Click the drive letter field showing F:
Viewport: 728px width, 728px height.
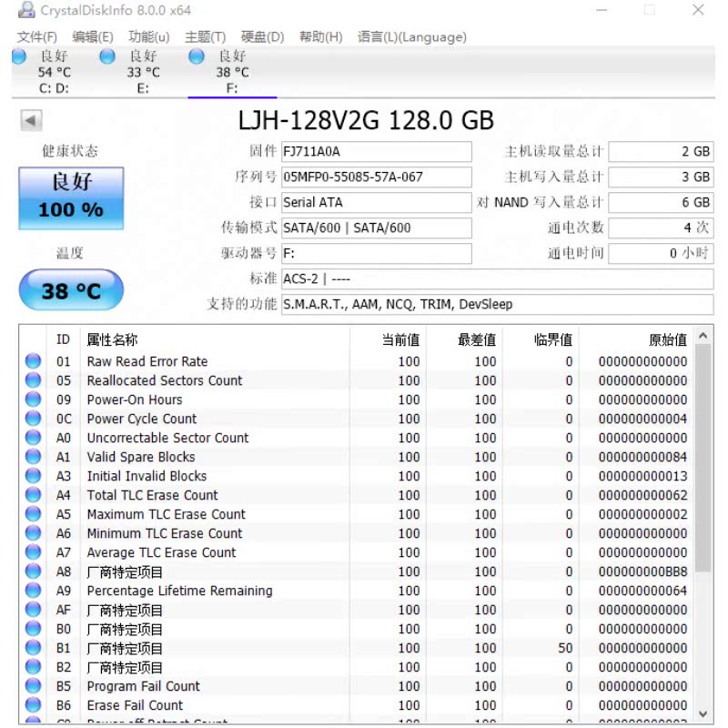pos(377,254)
